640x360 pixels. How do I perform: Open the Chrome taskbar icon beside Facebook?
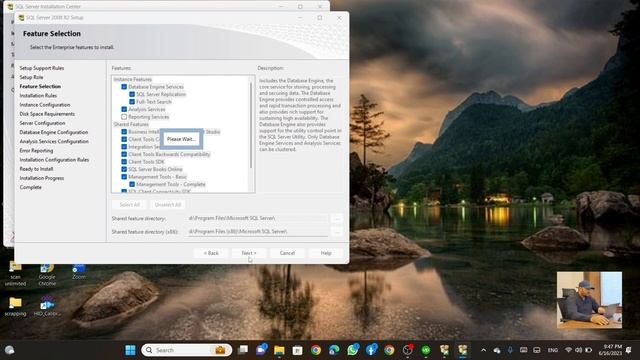coord(389,350)
